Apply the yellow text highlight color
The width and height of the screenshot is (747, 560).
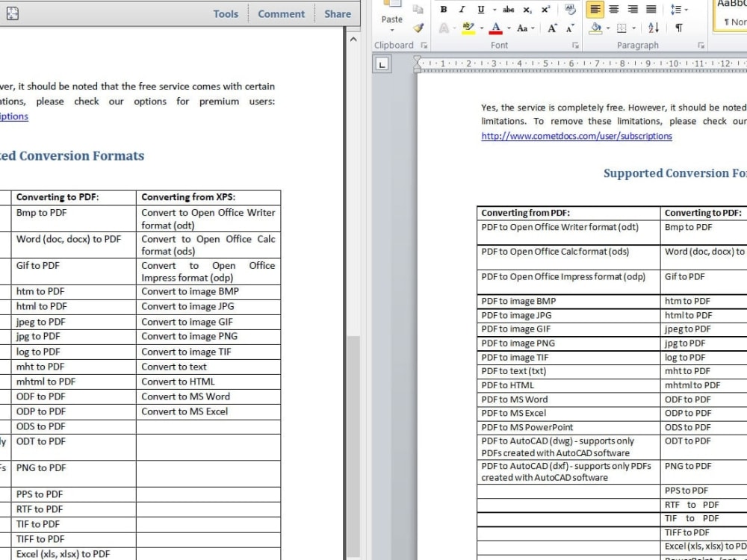click(x=468, y=28)
